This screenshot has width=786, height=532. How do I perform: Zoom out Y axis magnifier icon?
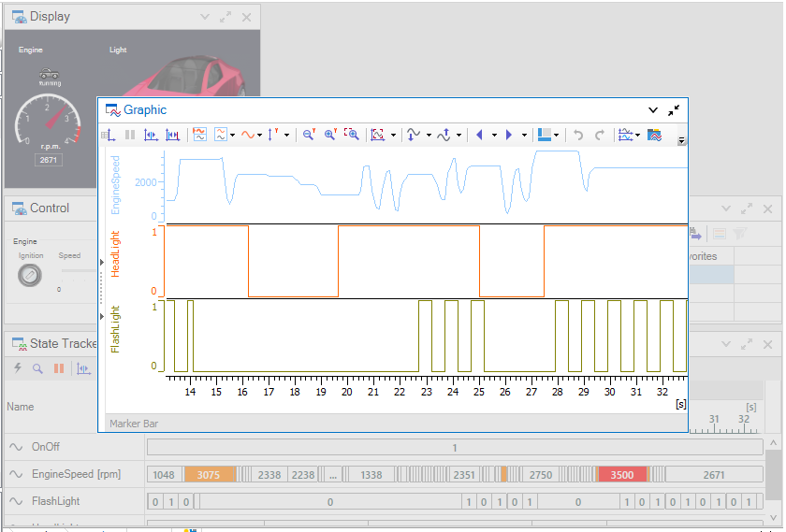[309, 135]
